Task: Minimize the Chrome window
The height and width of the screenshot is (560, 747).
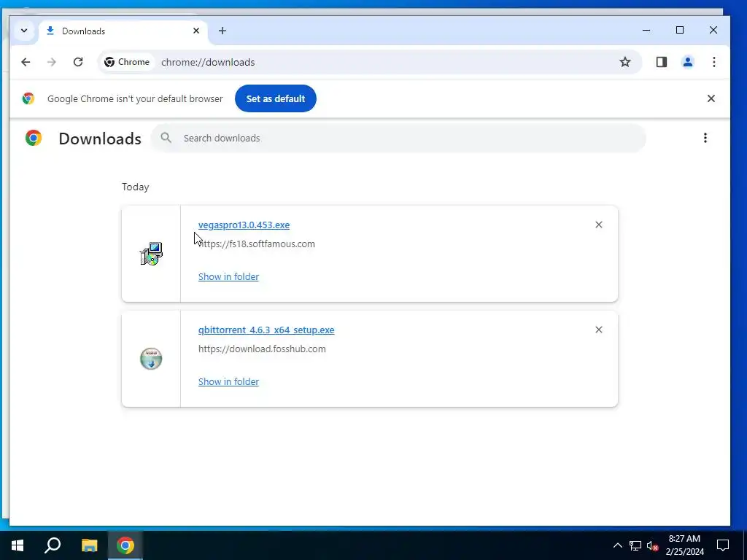Action: [646, 30]
